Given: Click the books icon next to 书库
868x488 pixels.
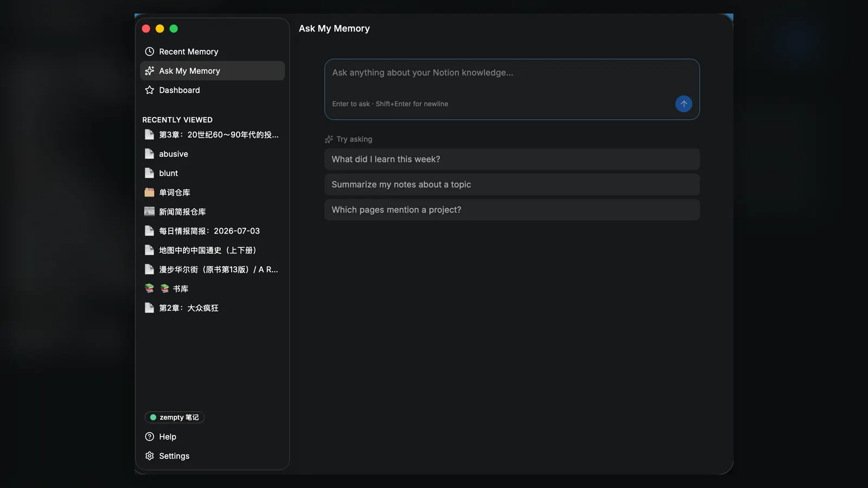Looking at the screenshot, I should [149, 288].
